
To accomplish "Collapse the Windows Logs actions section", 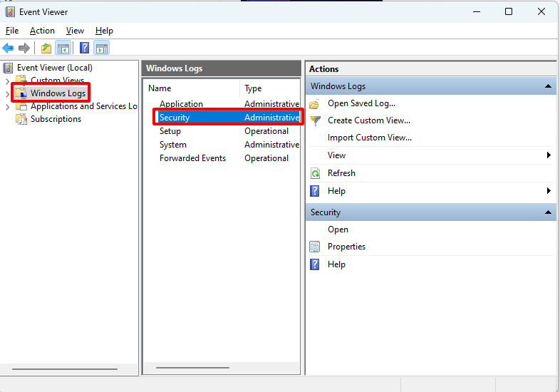I will pos(548,86).
